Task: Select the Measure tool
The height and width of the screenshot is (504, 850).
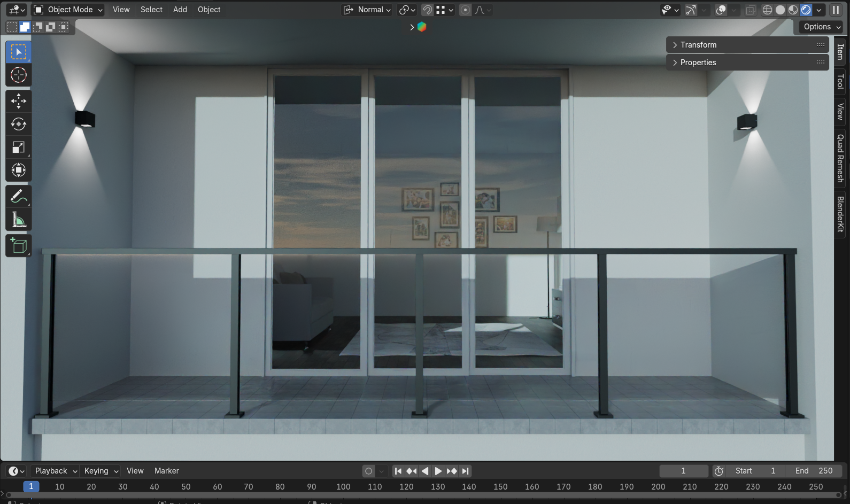Action: tap(19, 220)
